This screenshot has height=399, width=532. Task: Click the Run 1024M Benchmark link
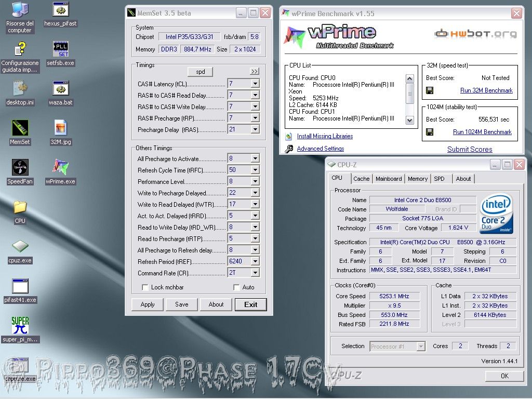tap(482, 132)
